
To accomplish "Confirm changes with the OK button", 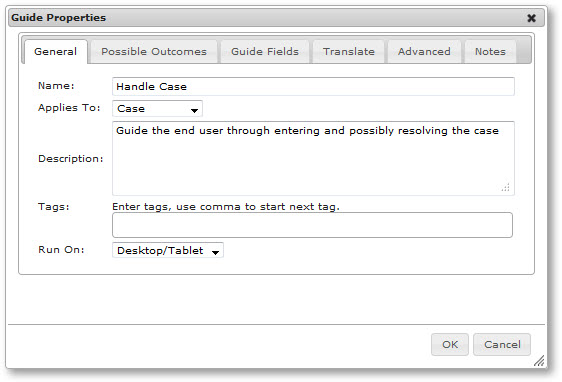I will coord(450,344).
